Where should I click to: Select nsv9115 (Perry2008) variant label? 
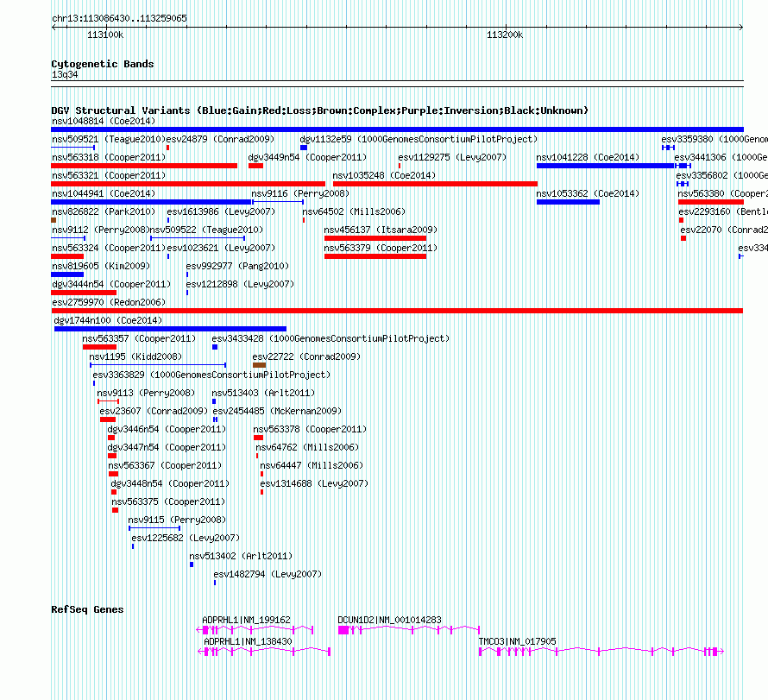[x=177, y=520]
